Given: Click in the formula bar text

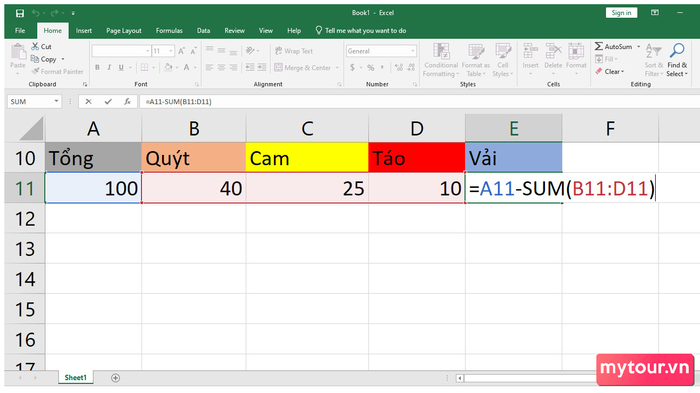Looking at the screenshot, I should pos(179,102).
